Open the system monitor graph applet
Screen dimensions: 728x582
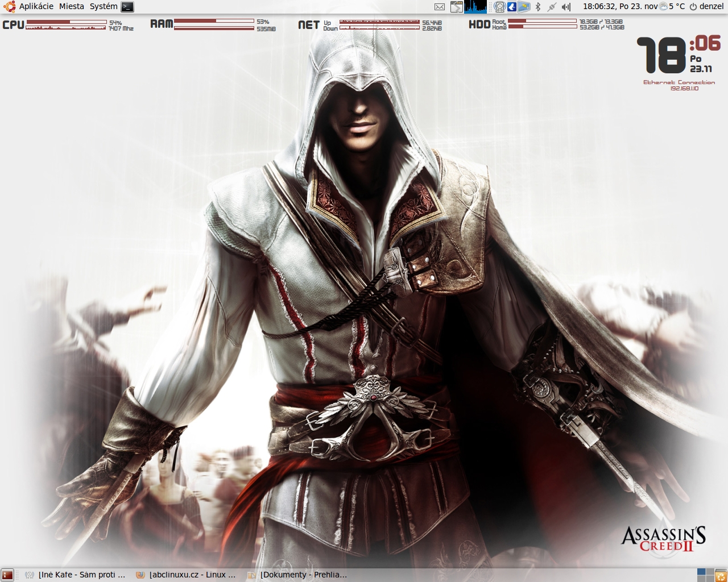(476, 7)
